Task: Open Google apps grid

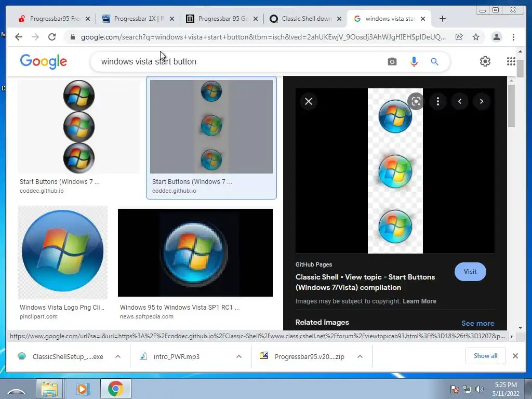Action: (511, 61)
